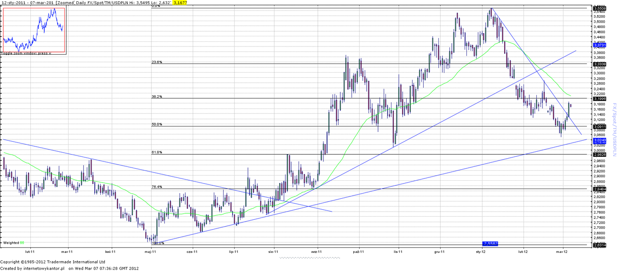Click the 3,1996 price level tag
644x275 pixels.
tap(599, 98)
